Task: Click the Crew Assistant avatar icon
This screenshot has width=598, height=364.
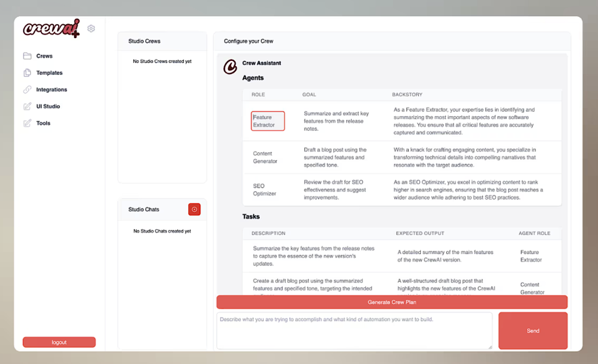Action: click(230, 67)
